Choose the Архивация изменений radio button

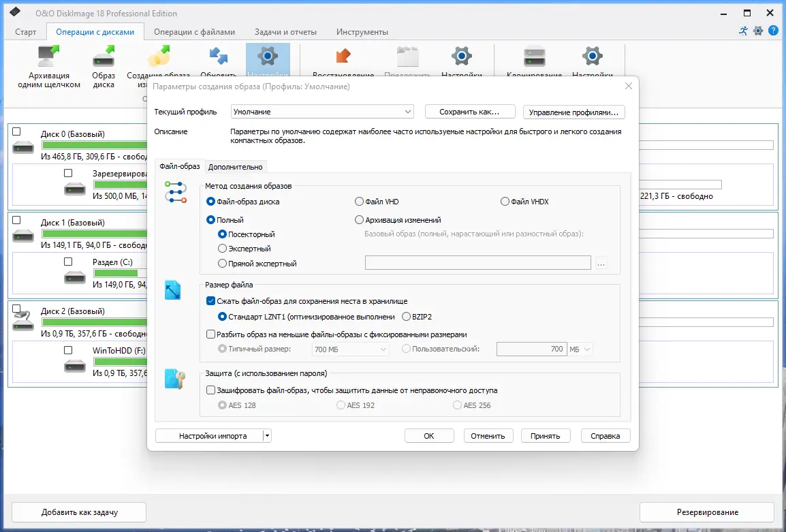pos(359,219)
